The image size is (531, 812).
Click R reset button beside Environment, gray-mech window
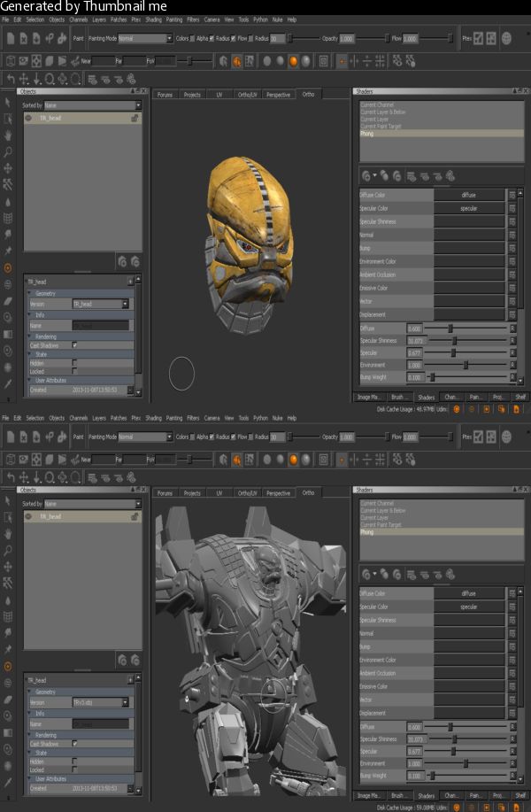(x=512, y=763)
